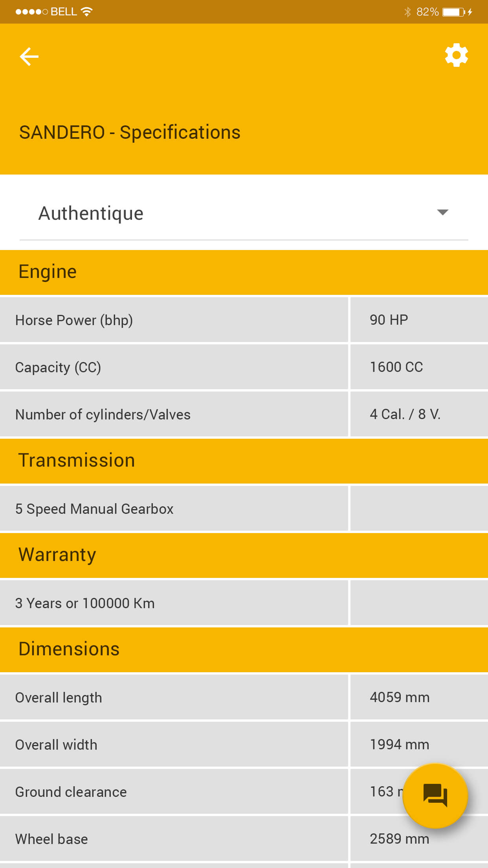Viewport: 488px width, 868px height.
Task: Tap the back arrow icon
Action: click(x=29, y=57)
